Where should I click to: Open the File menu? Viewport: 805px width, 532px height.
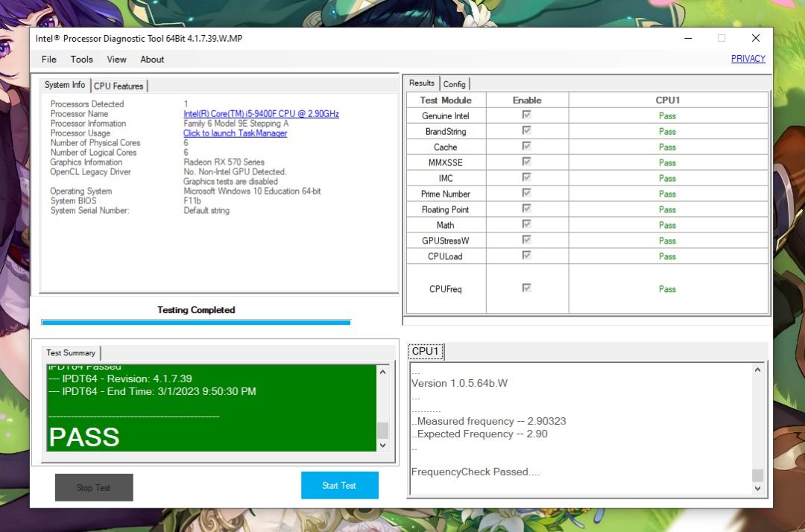click(x=48, y=60)
